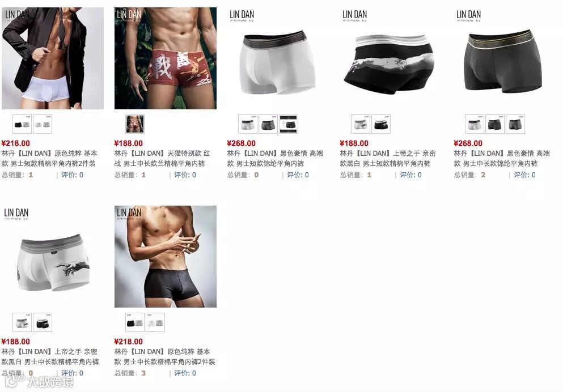Screen dimensions: 563x392
Task: Open the ¥218 white short boxer model photo
Action: 53,58
